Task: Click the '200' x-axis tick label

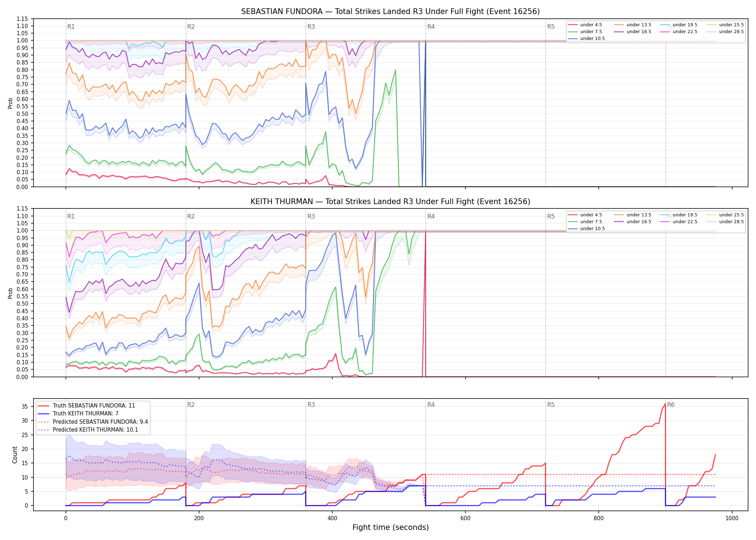Action: tap(199, 518)
